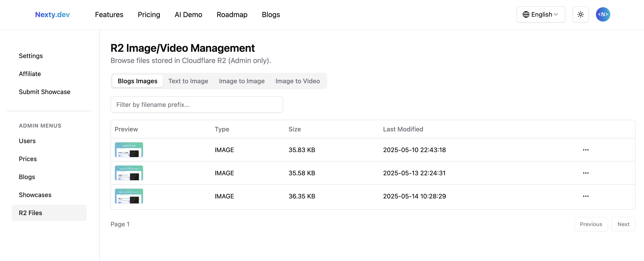Open the 2025-05-14 image thumbnail
The width and height of the screenshot is (644, 261).
click(x=129, y=196)
